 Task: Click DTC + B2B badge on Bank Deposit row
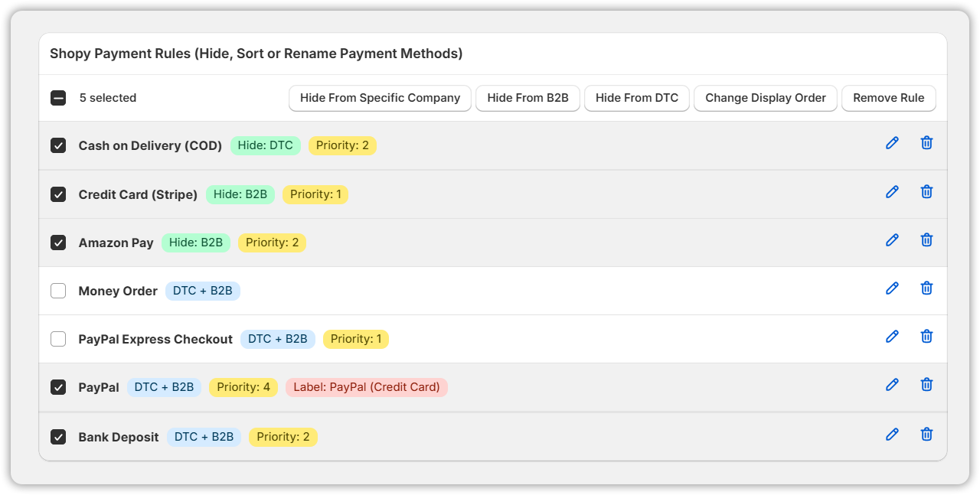pos(204,437)
